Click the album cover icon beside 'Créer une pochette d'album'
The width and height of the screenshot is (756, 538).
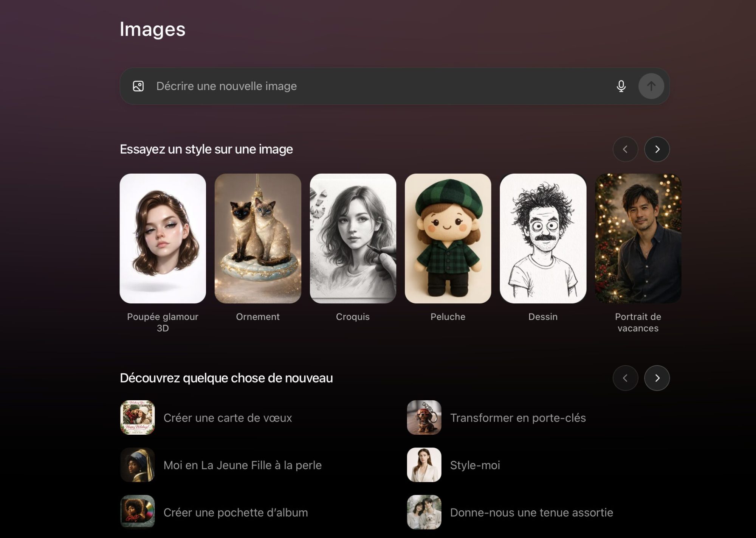[138, 512]
